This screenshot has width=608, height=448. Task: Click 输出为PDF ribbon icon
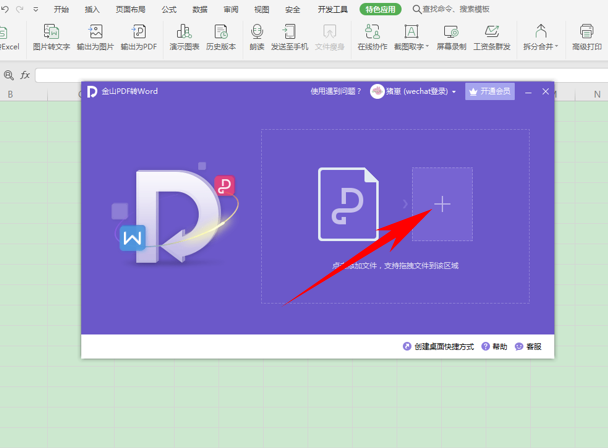(139, 38)
